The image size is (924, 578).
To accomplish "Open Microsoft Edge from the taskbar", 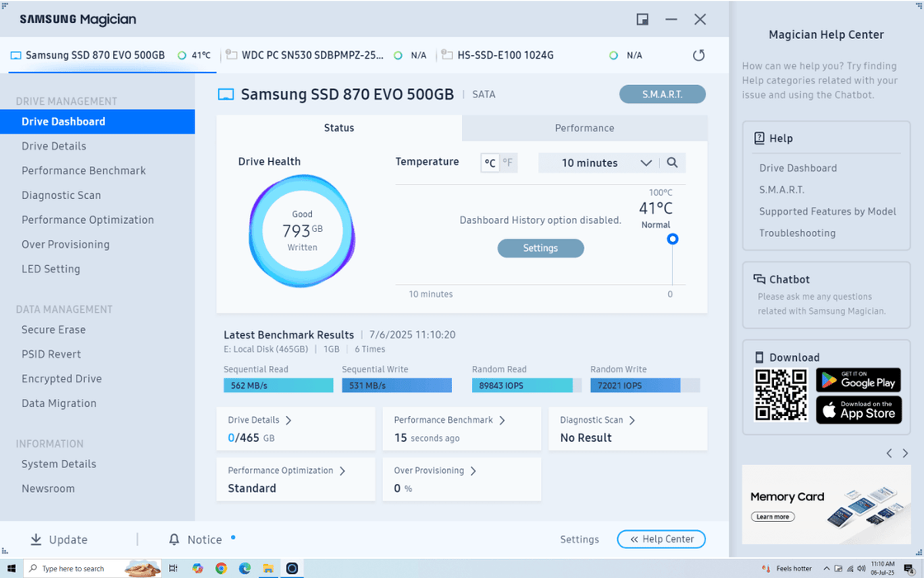I will (245, 568).
